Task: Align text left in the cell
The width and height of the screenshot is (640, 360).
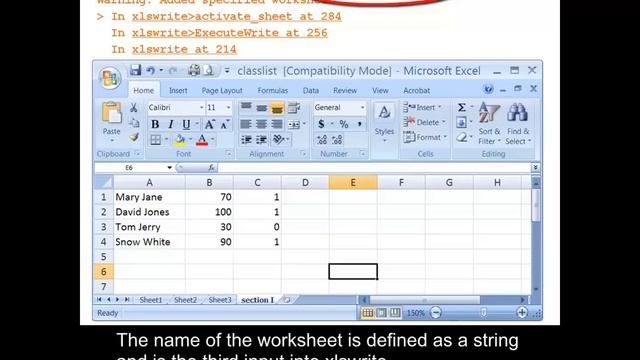Action: click(x=246, y=124)
